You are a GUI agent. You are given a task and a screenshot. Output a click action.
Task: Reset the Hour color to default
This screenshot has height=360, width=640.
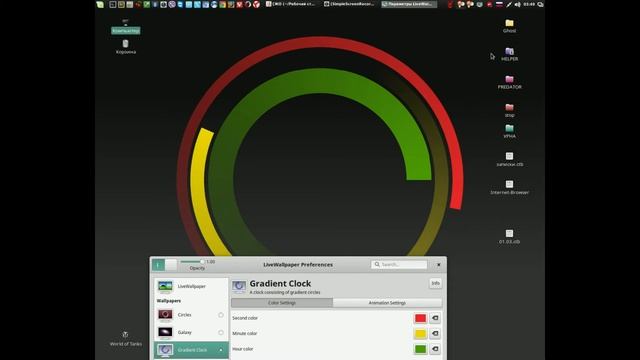tap(435, 349)
